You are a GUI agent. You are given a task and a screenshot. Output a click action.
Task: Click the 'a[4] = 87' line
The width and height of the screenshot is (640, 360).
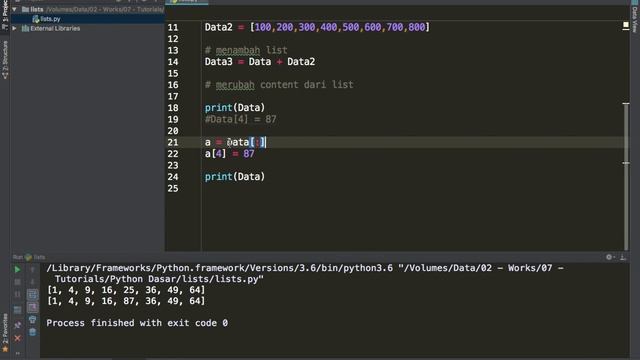(229, 154)
